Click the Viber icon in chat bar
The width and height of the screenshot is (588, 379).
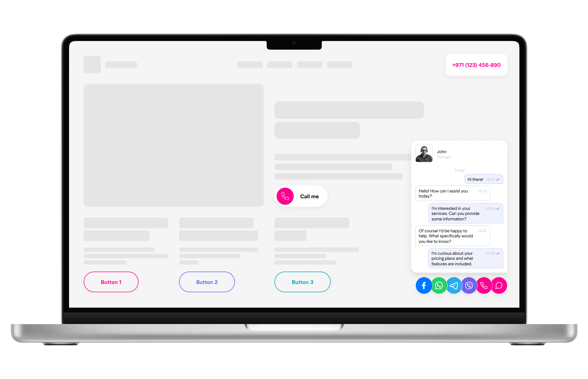[468, 285]
